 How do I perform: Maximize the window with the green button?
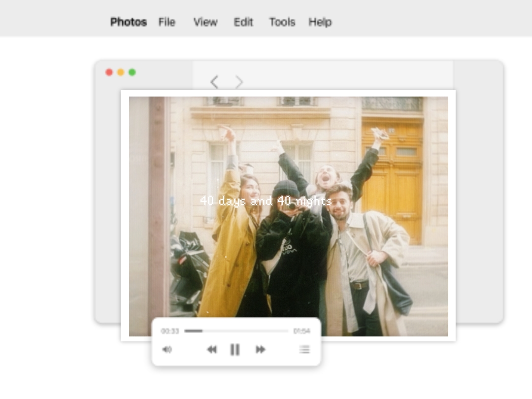[x=132, y=72]
